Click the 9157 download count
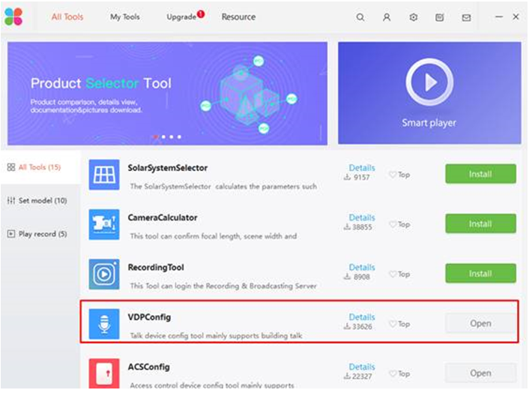This screenshot has height=396, width=532. point(362,177)
